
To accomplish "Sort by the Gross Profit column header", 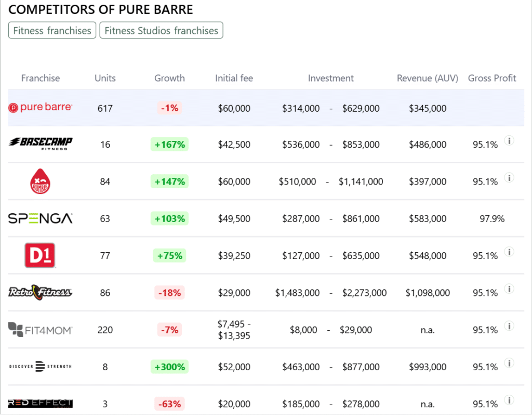I will [x=492, y=78].
